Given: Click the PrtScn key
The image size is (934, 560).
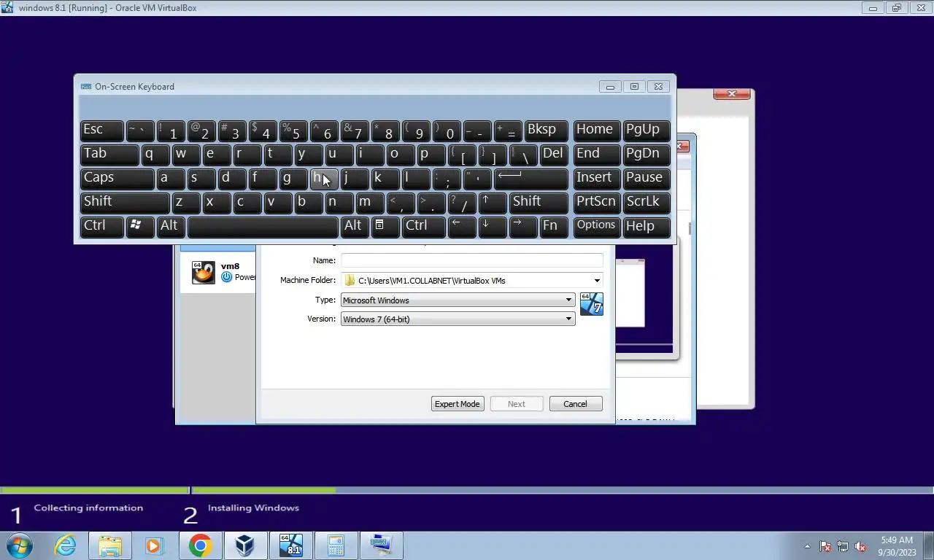Looking at the screenshot, I should point(597,203).
